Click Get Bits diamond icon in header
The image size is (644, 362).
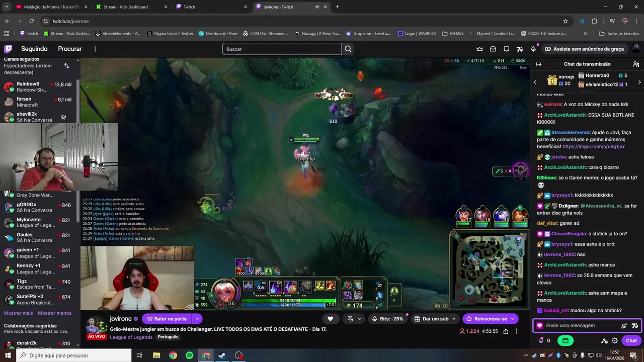pos(533,49)
